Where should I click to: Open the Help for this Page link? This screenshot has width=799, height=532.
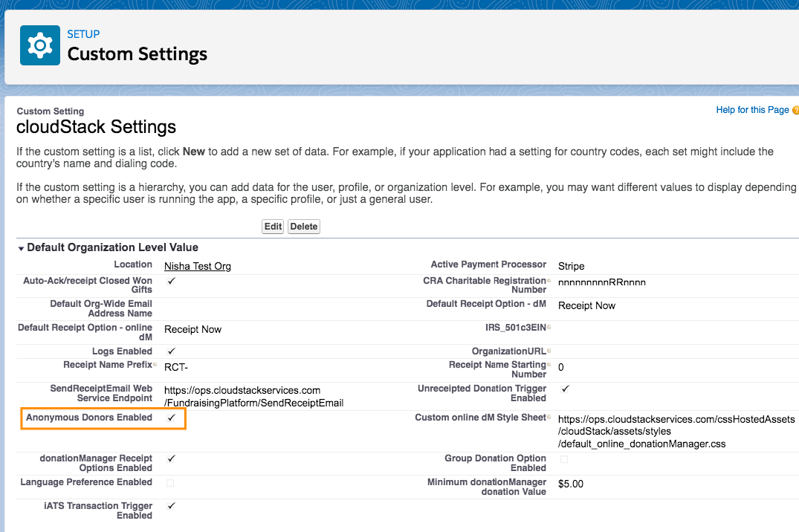click(x=752, y=110)
